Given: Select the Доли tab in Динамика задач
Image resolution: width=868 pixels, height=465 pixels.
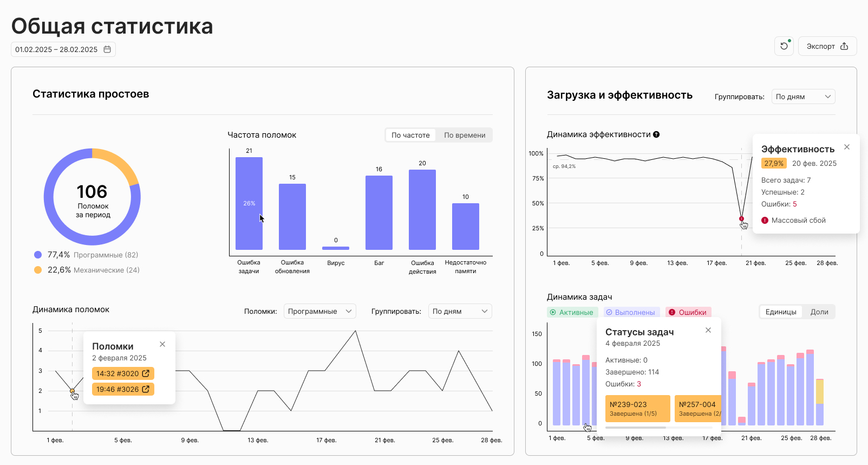Looking at the screenshot, I should tap(819, 312).
